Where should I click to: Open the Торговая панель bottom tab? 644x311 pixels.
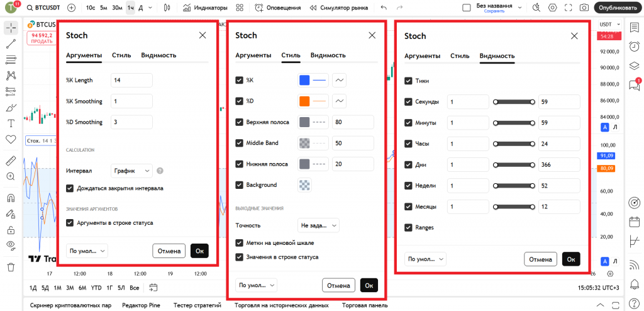[x=365, y=306]
